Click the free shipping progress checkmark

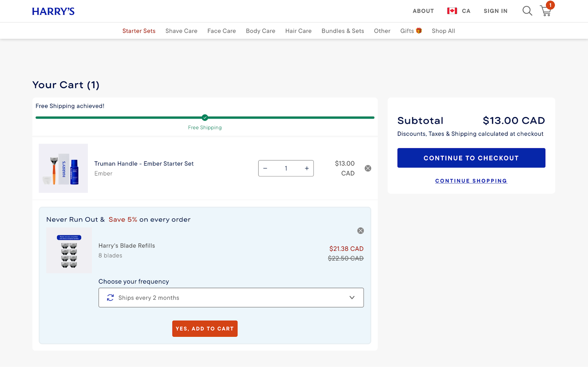[205, 118]
